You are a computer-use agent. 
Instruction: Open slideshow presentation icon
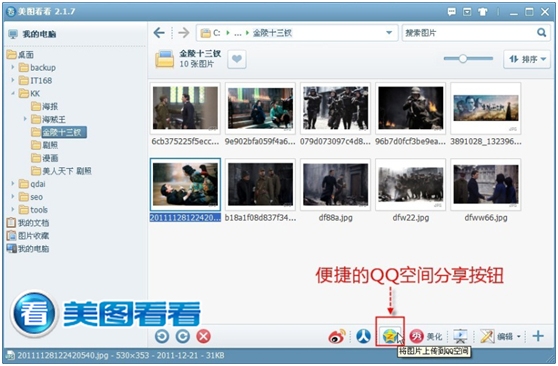(460, 336)
